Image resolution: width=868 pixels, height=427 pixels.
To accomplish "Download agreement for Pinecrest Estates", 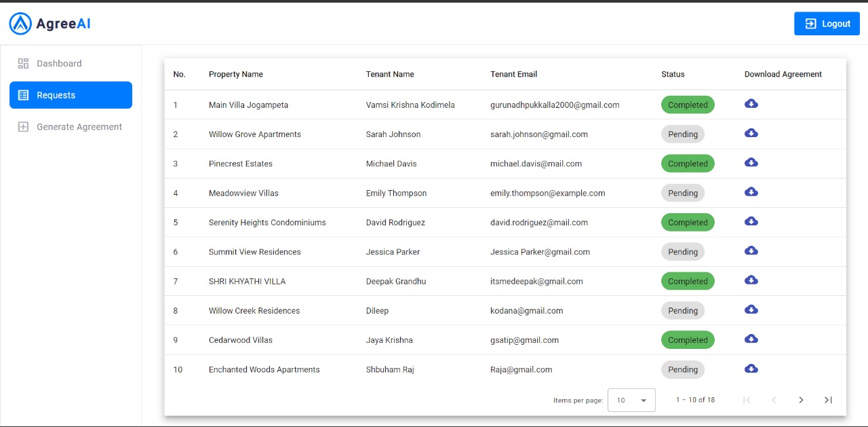I will [751, 162].
